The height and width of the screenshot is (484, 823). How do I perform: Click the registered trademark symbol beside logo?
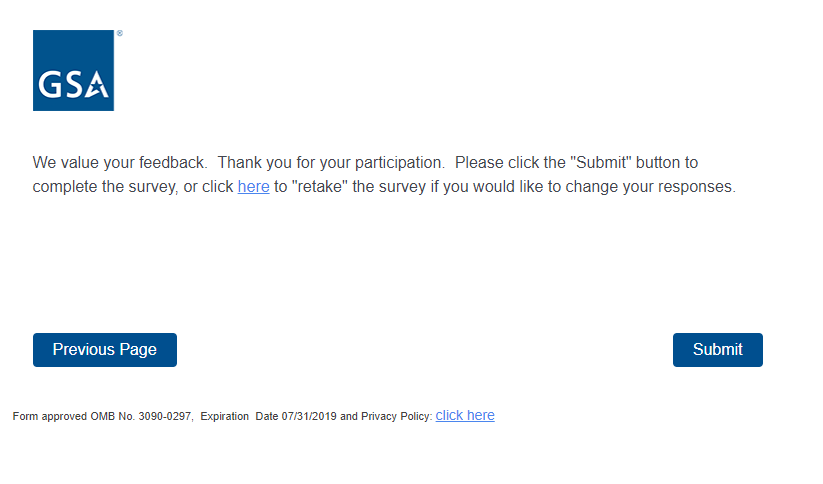click(x=119, y=33)
